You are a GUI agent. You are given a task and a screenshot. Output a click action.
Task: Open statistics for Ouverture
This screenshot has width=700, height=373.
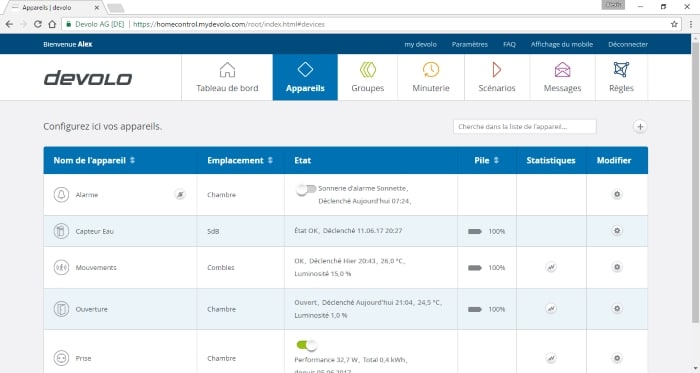coord(551,308)
